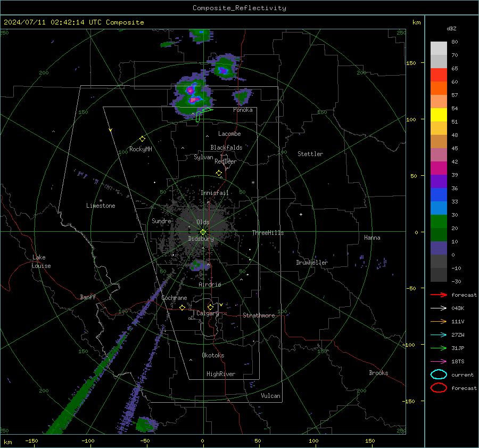Image resolution: width=479 pixels, height=448 pixels.
Task: Click the Limestone label
Action: [x=101, y=206]
